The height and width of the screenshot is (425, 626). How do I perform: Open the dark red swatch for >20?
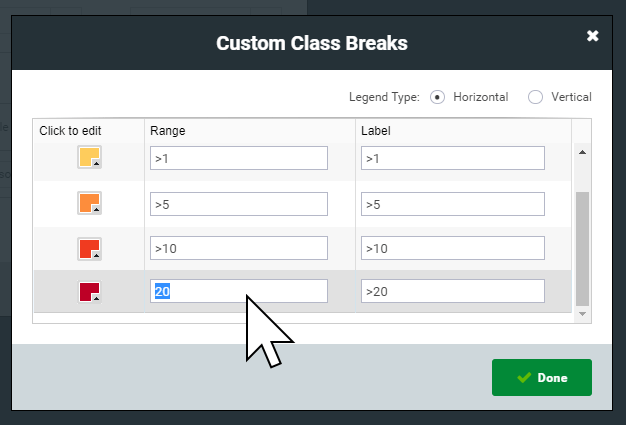point(89,292)
